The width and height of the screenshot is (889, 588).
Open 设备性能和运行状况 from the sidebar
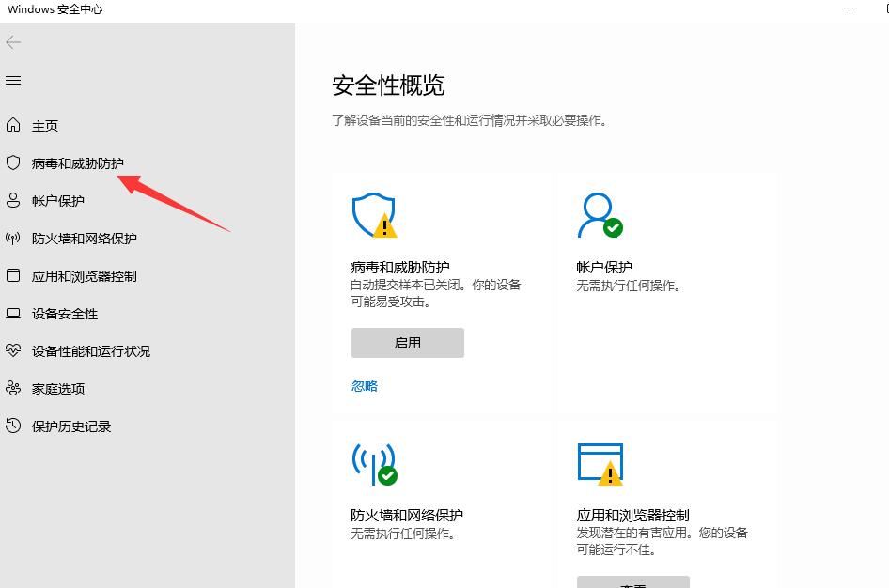(x=91, y=351)
